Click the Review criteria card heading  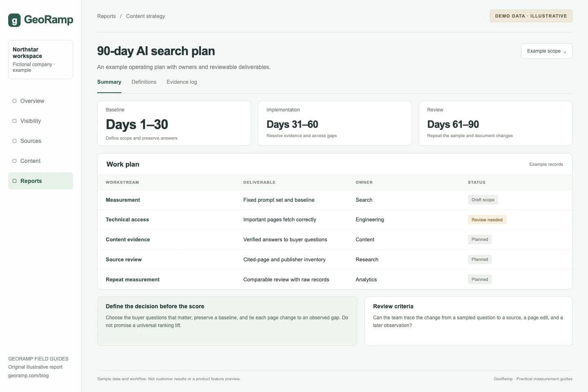point(393,306)
